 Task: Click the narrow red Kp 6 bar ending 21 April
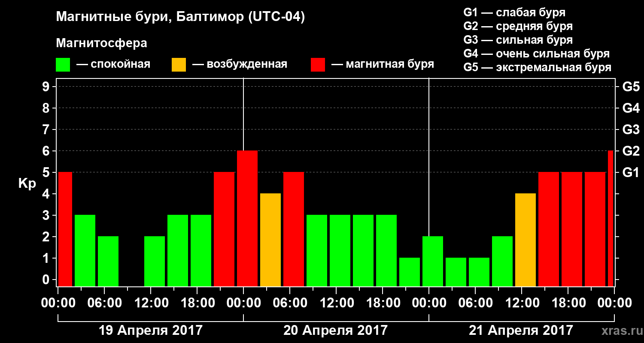click(x=611, y=219)
